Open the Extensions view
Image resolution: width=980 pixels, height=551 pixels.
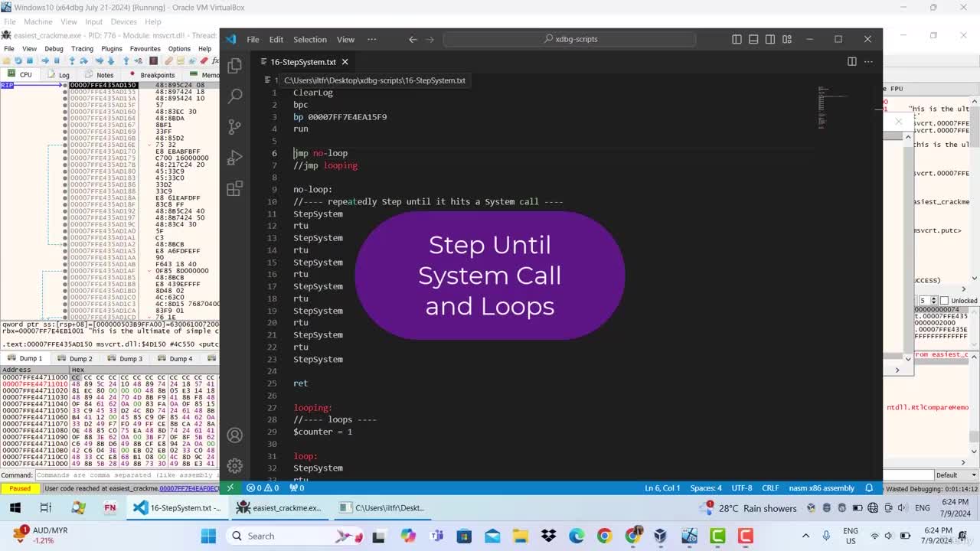235,188
